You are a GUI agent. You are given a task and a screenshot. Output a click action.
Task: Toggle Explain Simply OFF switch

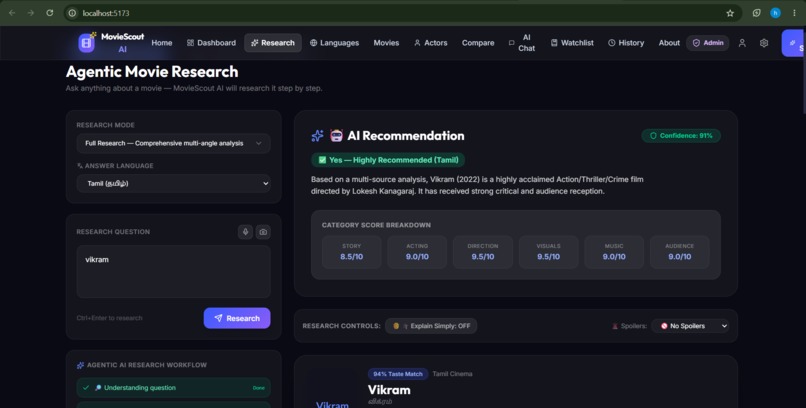[x=431, y=326]
